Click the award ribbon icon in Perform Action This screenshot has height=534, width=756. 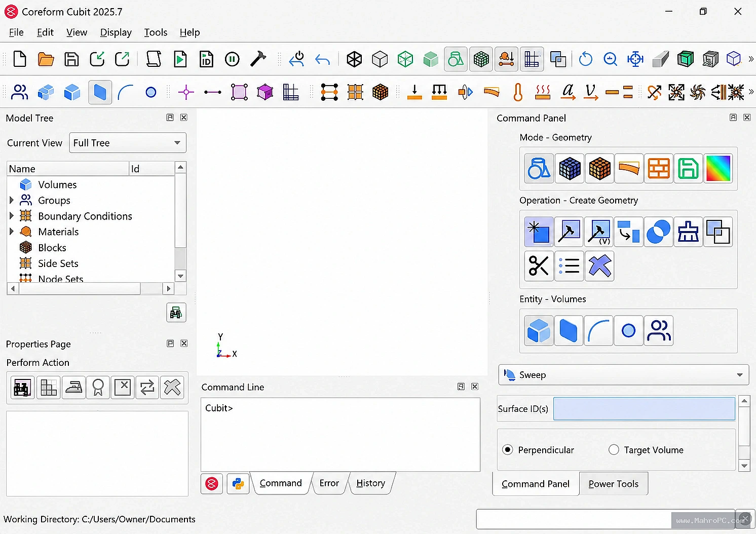98,388
